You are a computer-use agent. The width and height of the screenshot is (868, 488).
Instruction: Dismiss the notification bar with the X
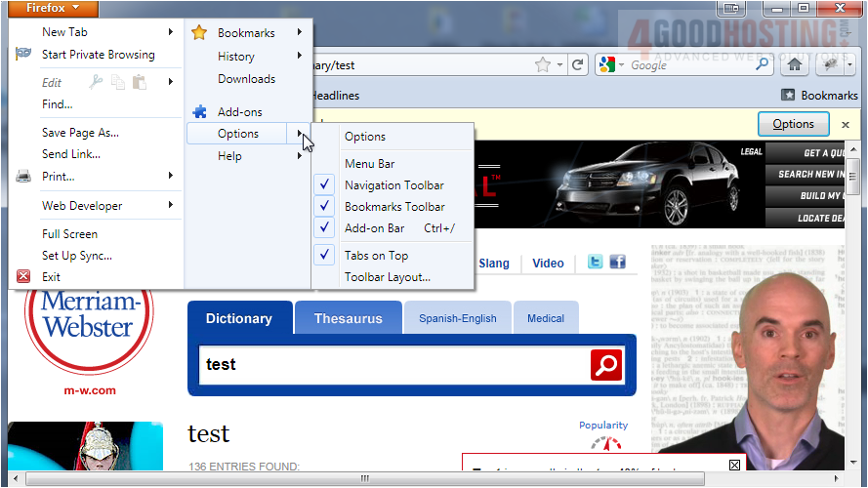[846, 124]
